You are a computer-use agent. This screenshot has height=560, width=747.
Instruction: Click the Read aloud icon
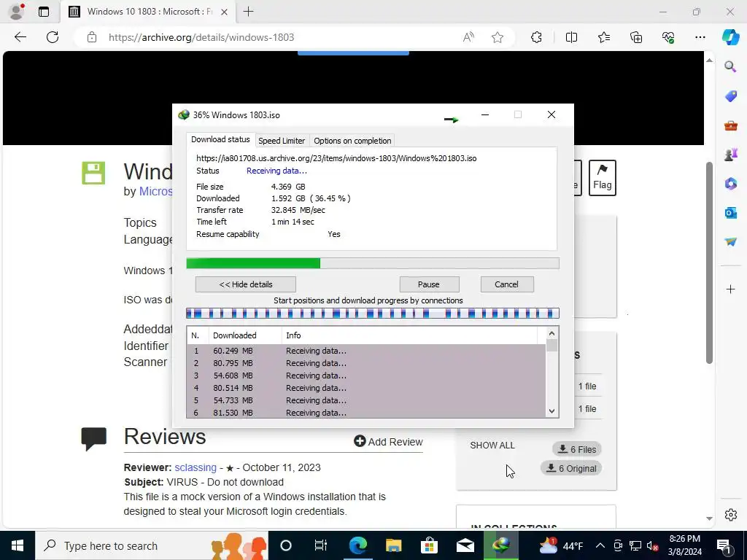point(468,37)
